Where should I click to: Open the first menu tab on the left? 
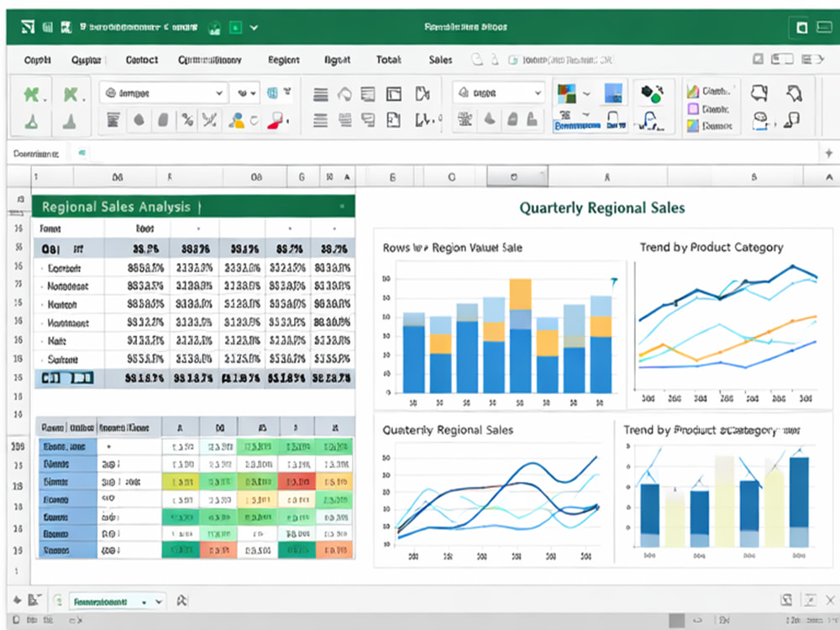point(37,60)
